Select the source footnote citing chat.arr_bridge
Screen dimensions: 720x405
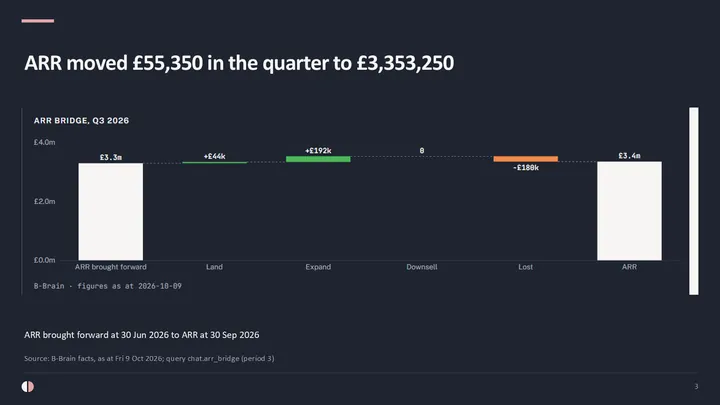pyautogui.click(x=149, y=358)
